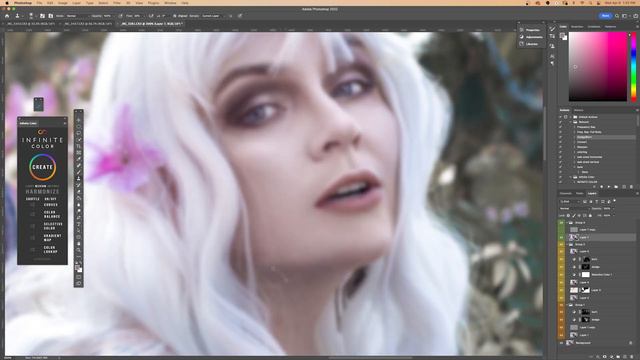The height and width of the screenshot is (360, 640).
Task: Open the Clone Source panel icon
Action: (x=51, y=16)
